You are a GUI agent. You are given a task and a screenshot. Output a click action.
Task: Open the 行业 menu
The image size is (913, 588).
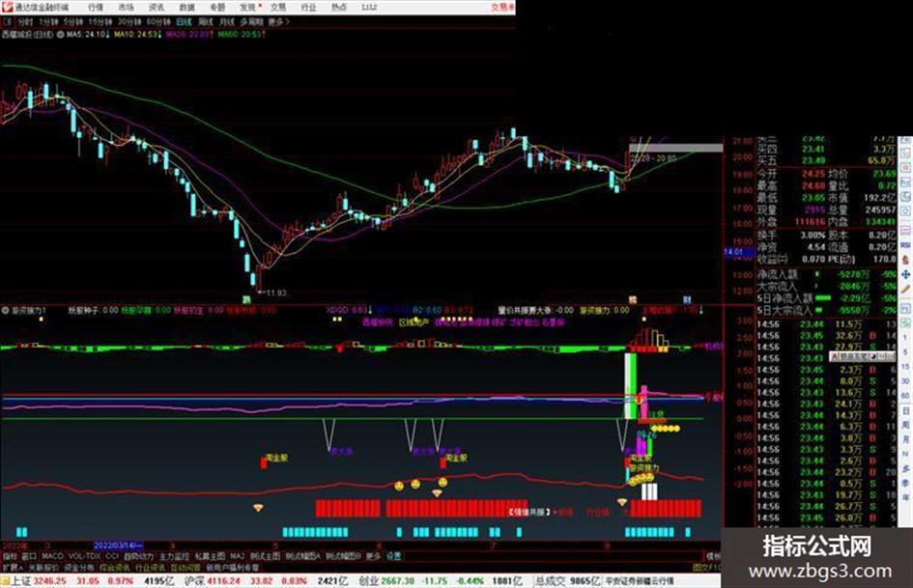pos(308,8)
